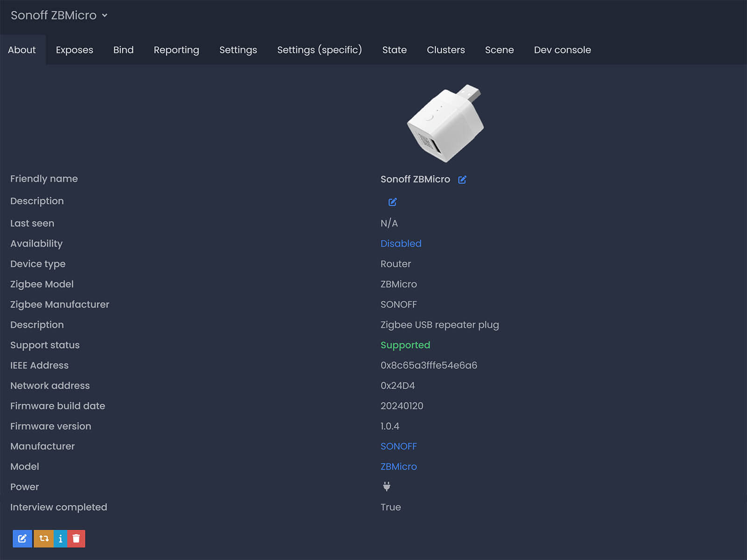This screenshot has height=560, width=747.
Task: Follow the blue ZBMicro model link
Action: (398, 467)
